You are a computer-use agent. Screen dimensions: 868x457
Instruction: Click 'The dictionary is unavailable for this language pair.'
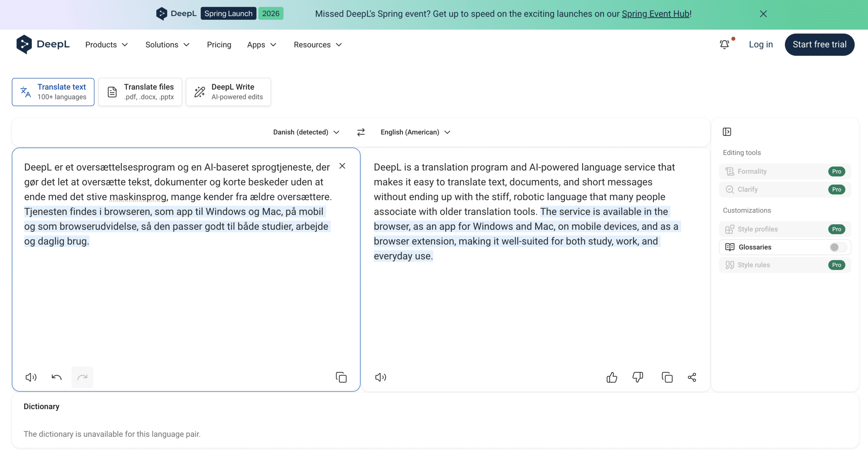click(112, 434)
